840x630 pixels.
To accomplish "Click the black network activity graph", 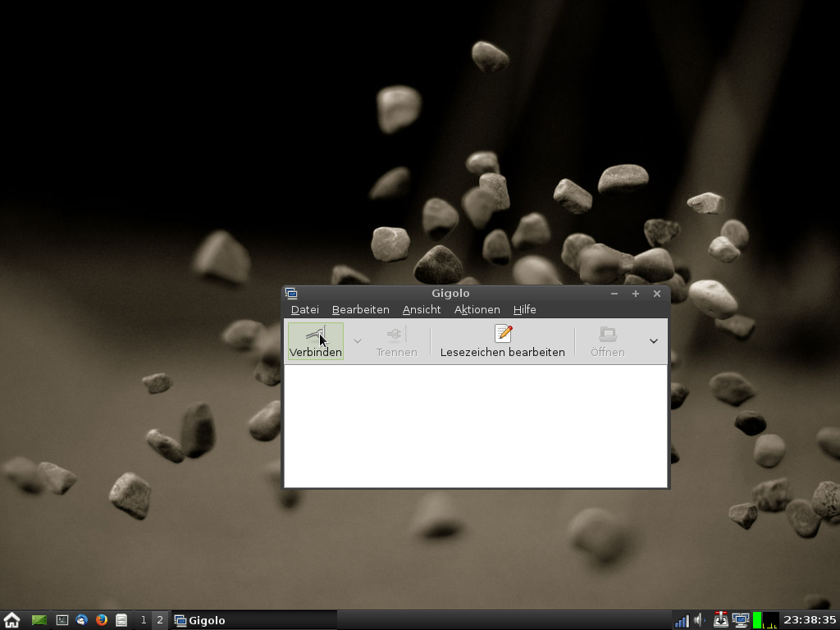I will [770, 620].
